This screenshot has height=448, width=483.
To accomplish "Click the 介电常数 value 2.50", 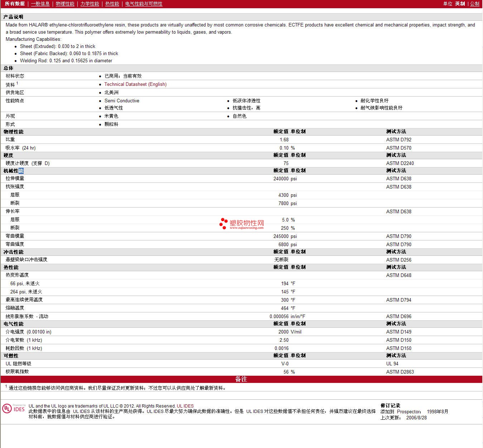I will [284, 340].
